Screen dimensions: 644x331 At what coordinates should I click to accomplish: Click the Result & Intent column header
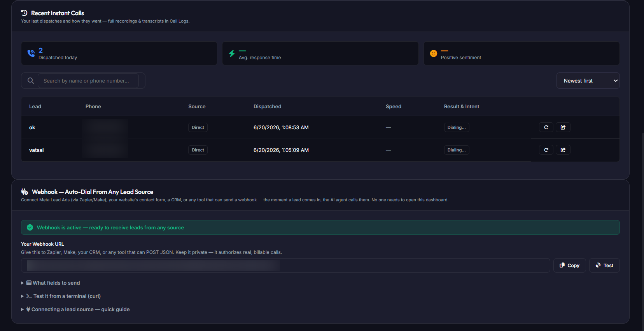[x=462, y=106]
